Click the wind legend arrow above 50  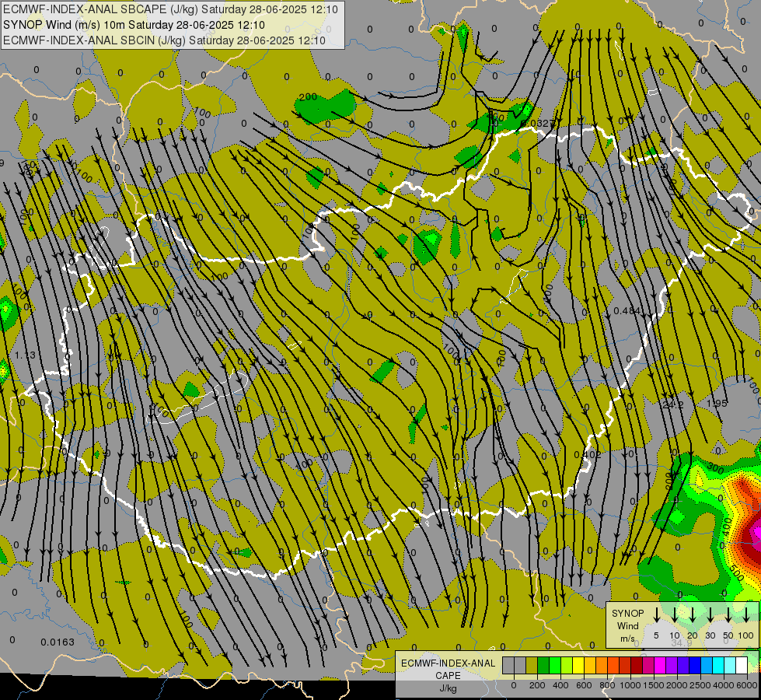728,614
